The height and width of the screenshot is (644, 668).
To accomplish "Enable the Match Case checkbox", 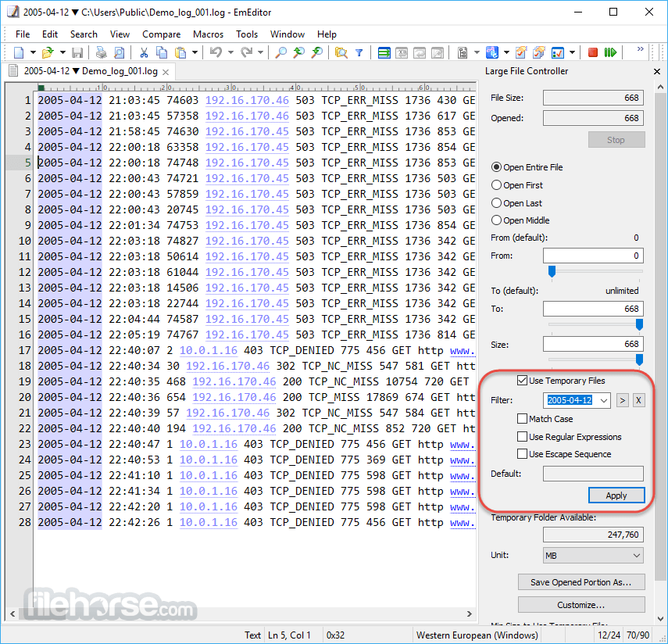I will (x=522, y=419).
